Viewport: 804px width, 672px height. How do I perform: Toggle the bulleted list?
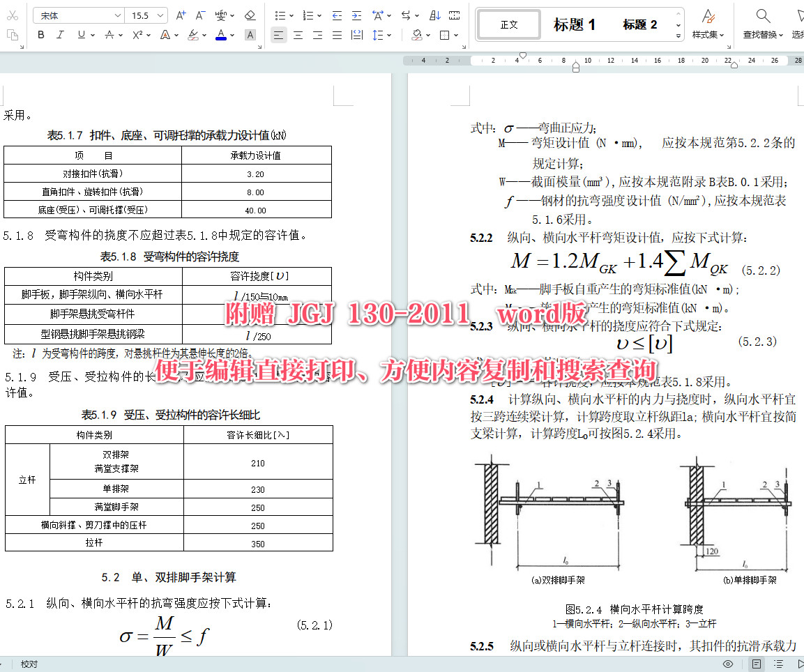click(x=282, y=15)
